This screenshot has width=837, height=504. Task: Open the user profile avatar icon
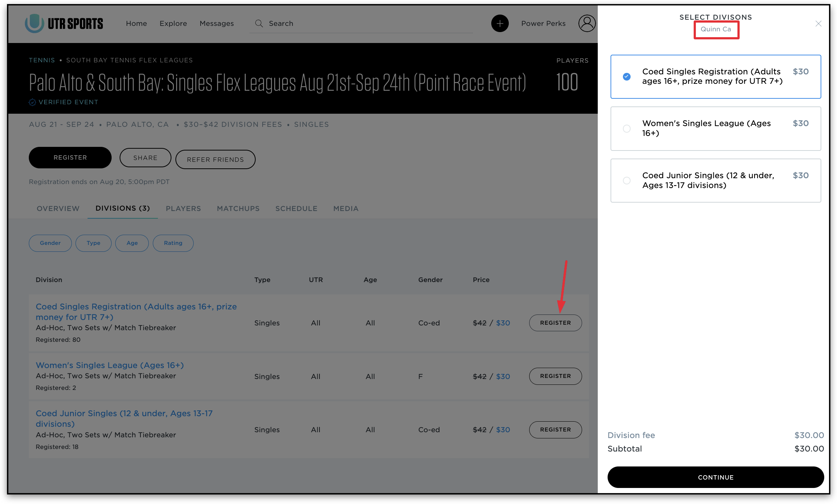point(586,24)
